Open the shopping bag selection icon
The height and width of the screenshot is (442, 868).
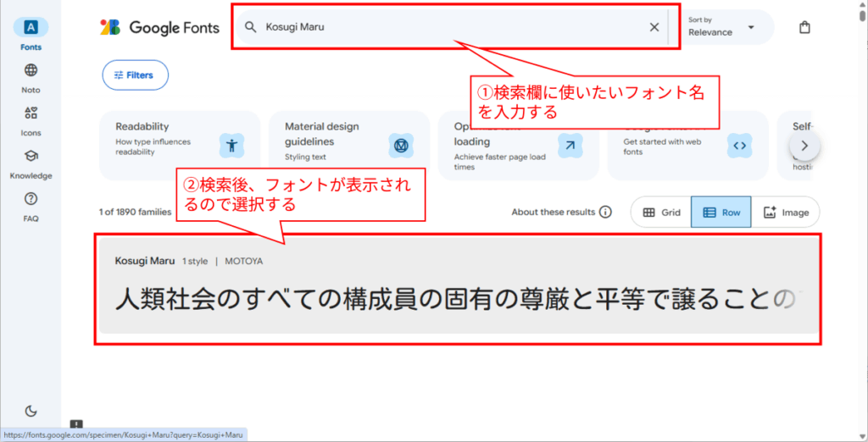point(804,27)
